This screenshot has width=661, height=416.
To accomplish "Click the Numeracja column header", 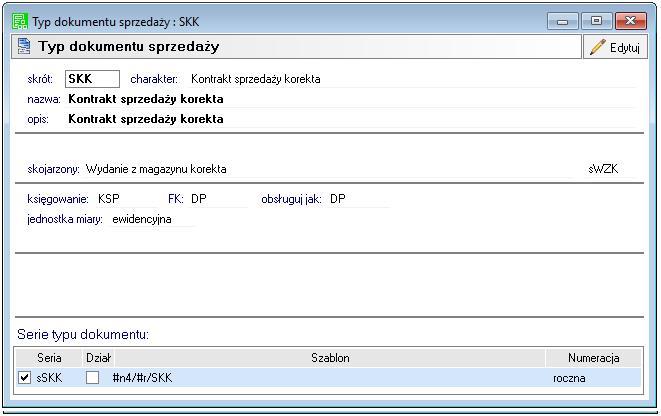I will point(593,358).
